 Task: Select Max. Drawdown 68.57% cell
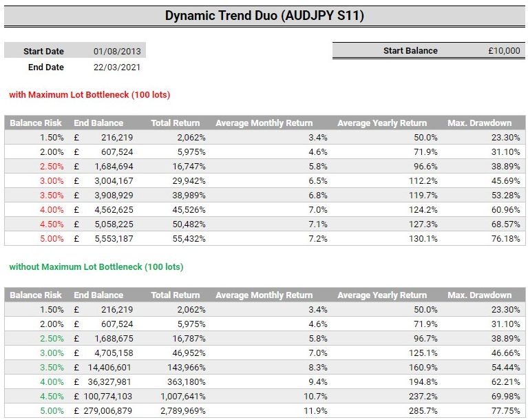point(506,224)
